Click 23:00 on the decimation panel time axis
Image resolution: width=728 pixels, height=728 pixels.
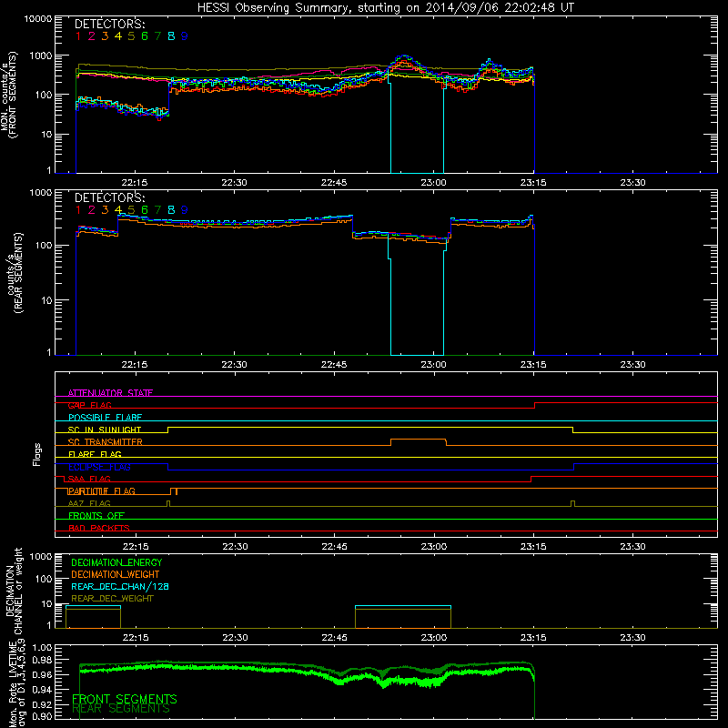coord(434,638)
